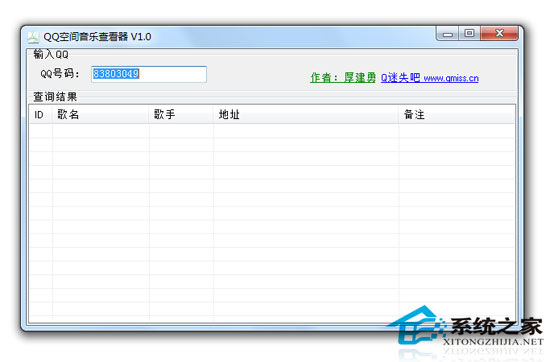
Task: Maximize the QQ空间音乐查看器 window
Action: (469, 34)
